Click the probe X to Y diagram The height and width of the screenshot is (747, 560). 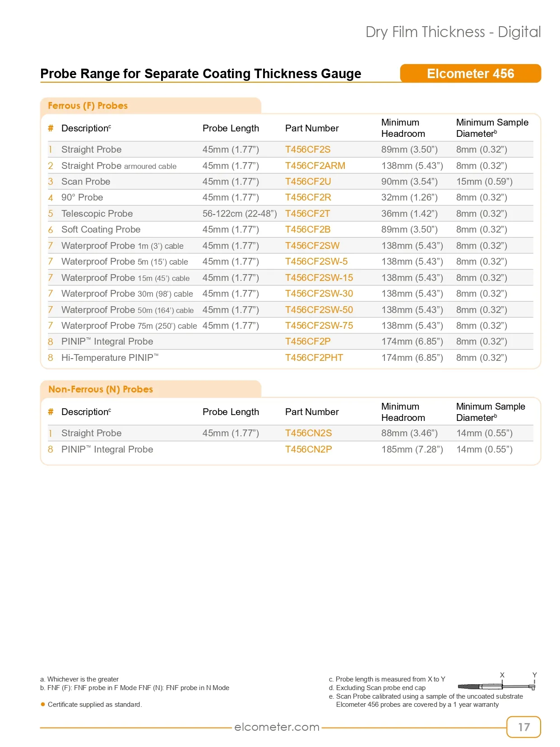[x=497, y=683]
